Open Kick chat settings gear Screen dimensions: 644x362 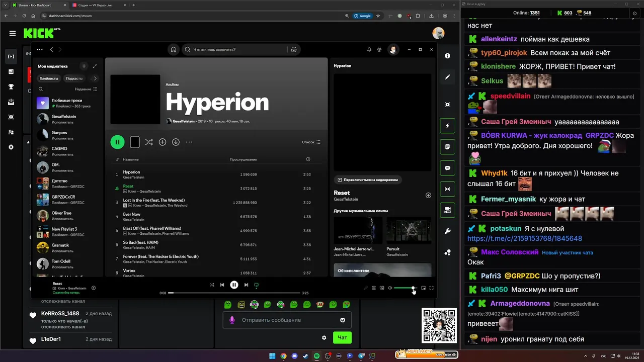pos(324,337)
